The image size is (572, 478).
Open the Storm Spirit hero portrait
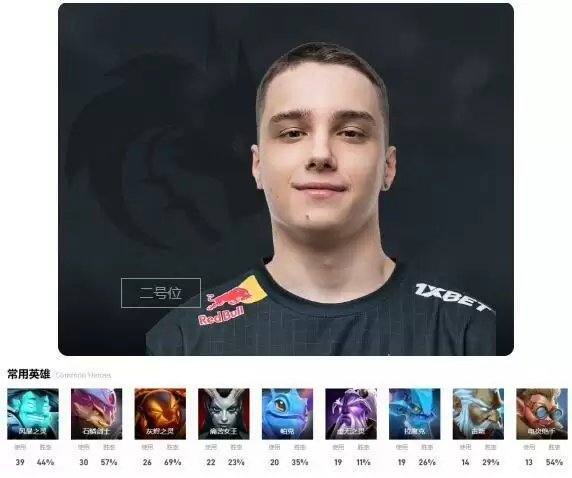33,413
